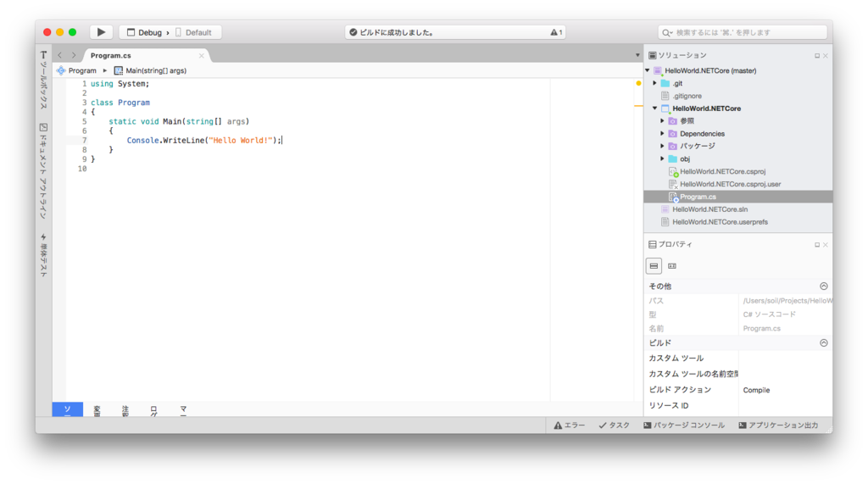Image resolution: width=868 pixels, height=484 pixels.
Task: Open the Document Outline side panel
Action: tap(43, 171)
